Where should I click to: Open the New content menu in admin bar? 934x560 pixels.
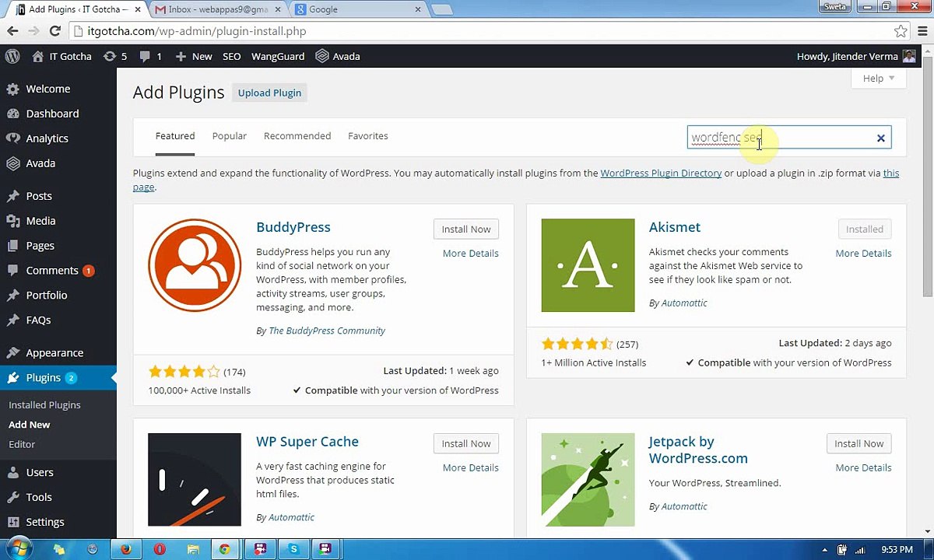click(194, 56)
